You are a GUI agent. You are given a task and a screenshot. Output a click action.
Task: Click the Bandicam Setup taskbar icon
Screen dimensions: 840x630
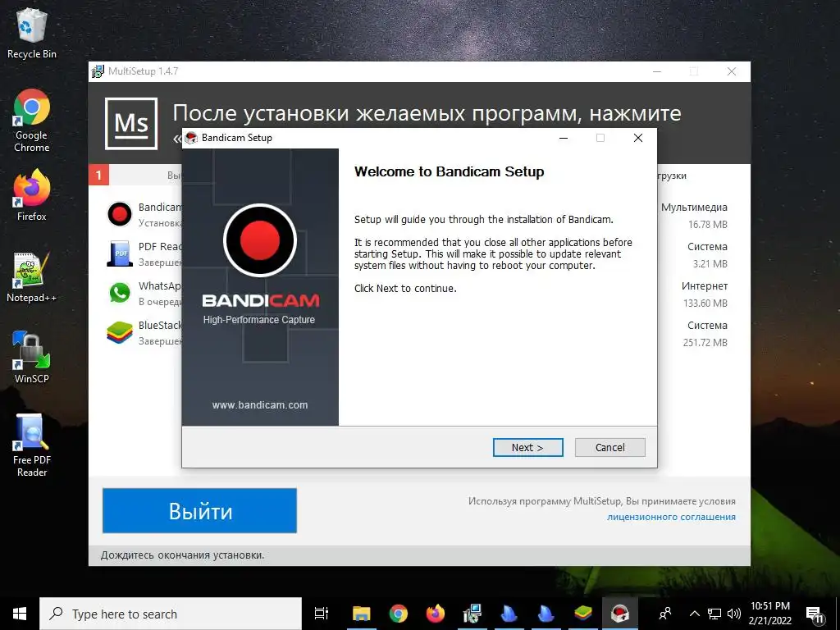620,614
